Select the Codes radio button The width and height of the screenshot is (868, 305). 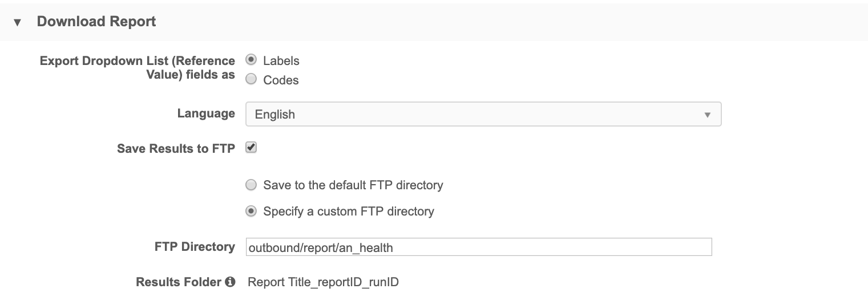pos(251,79)
